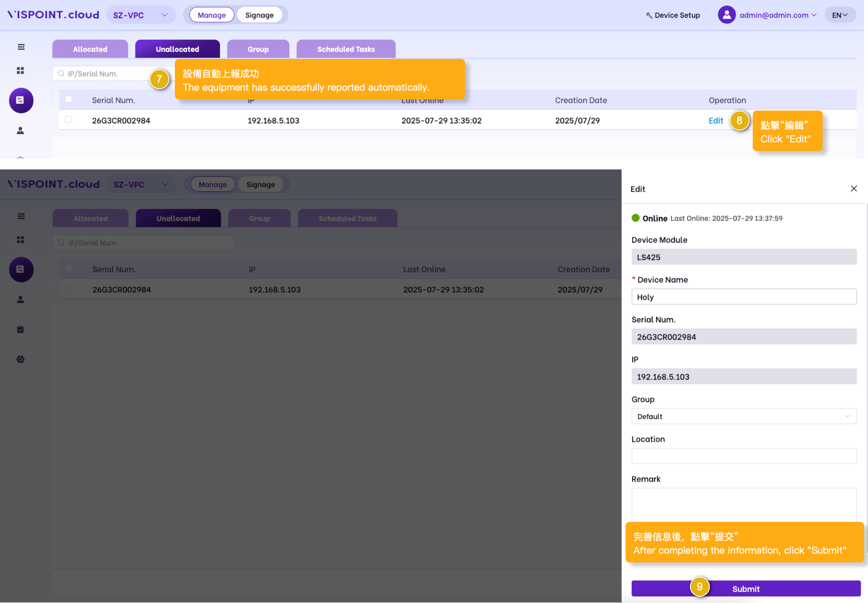The image size is (868, 603).
Task: Click the Edit link in Operation column
Action: 716,121
